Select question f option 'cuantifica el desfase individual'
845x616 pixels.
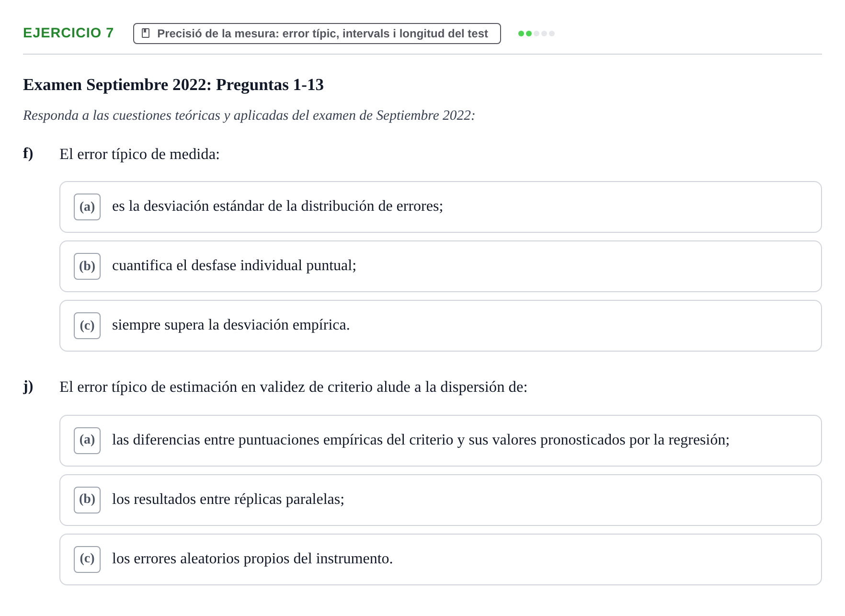440,266
